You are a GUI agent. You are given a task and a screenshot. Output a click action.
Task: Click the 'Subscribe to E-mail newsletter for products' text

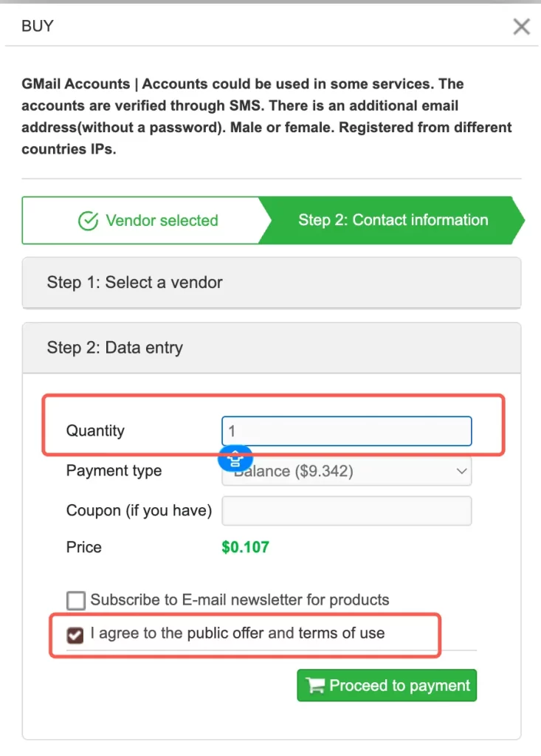(240, 600)
